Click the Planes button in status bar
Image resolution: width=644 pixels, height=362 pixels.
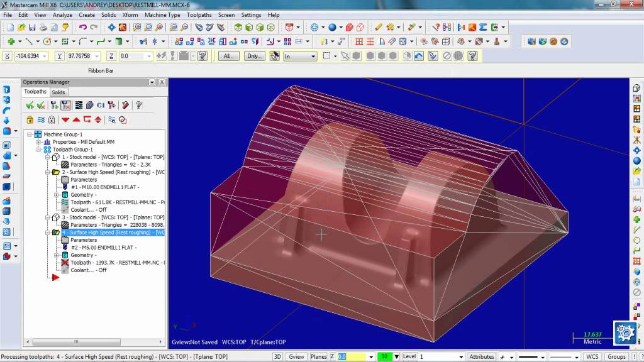318,357
